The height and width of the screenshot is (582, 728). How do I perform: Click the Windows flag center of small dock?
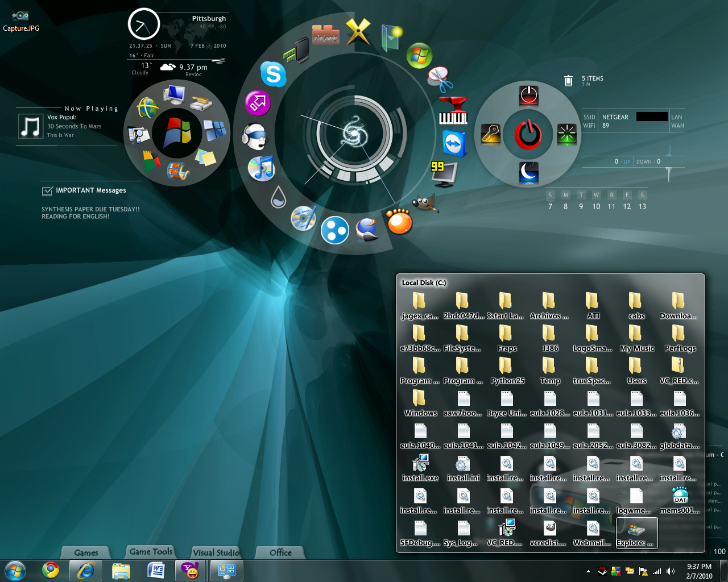(x=177, y=134)
